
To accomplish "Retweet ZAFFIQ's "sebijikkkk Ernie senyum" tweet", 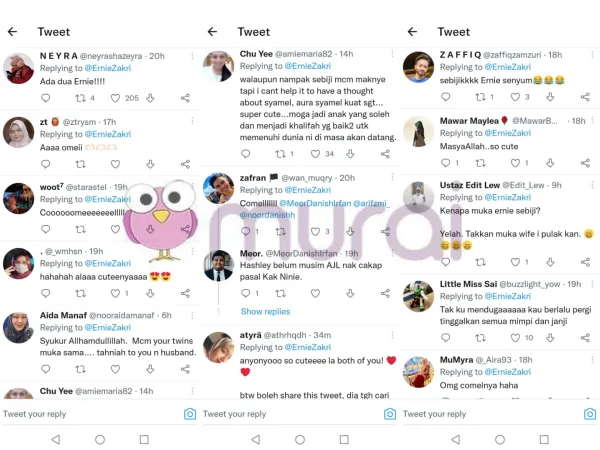I will tap(481, 97).
